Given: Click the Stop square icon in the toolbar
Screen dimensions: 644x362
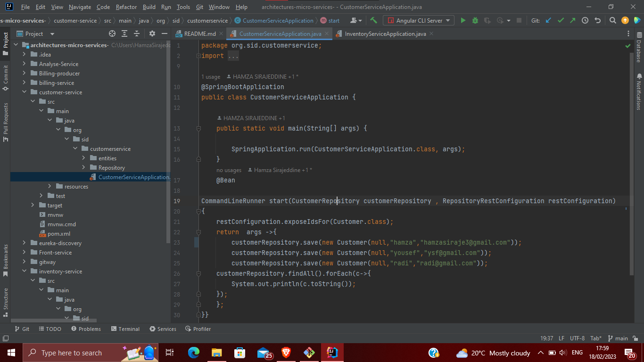Looking at the screenshot, I should [x=519, y=20].
